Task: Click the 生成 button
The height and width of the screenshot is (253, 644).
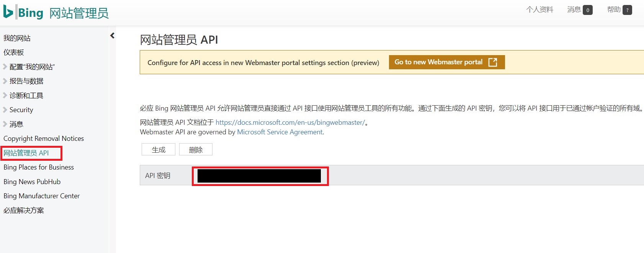Action: [159, 150]
